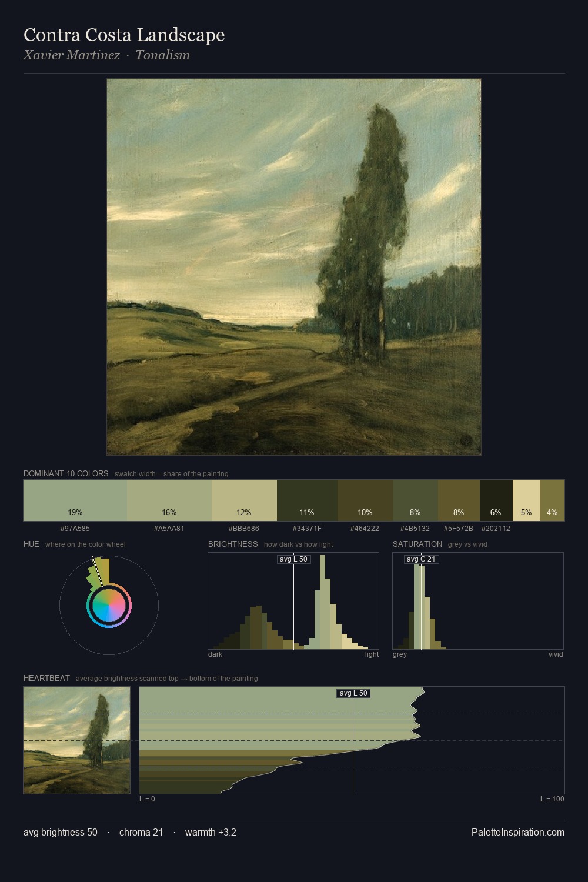588x882 pixels.
Task: Click the hex code #BBB686
Action: pyautogui.click(x=243, y=528)
